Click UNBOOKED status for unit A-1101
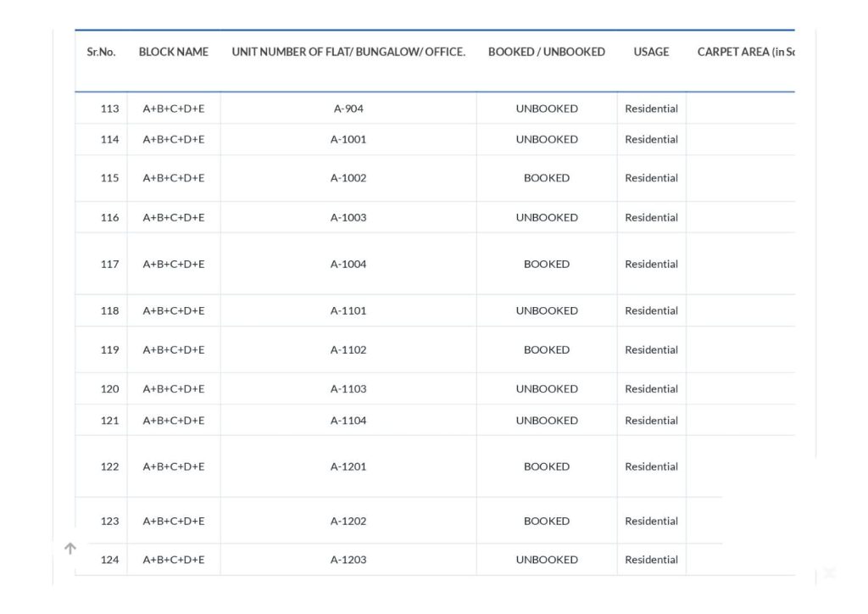Screen dimensions: 868x614 pyautogui.click(x=547, y=310)
